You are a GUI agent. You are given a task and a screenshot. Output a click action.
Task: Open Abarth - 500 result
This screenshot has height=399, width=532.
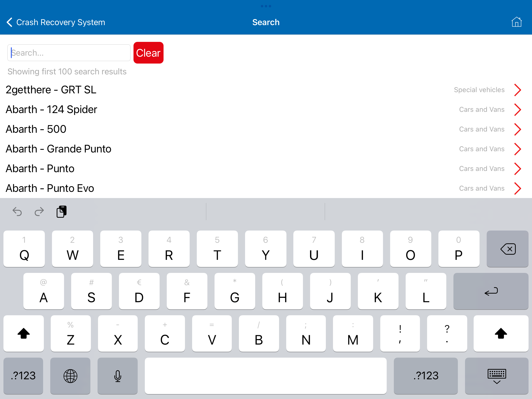click(266, 129)
